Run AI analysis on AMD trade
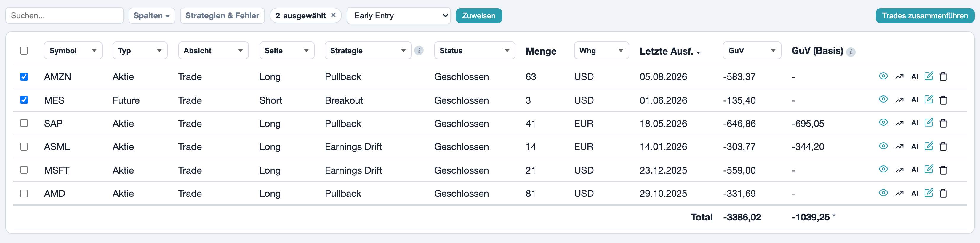Image resolution: width=980 pixels, height=243 pixels. [915, 193]
